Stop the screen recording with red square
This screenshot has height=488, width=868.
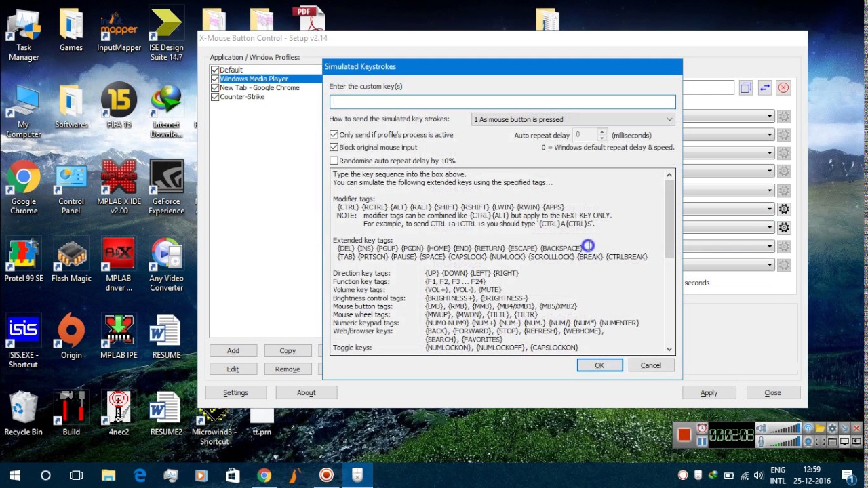684,434
